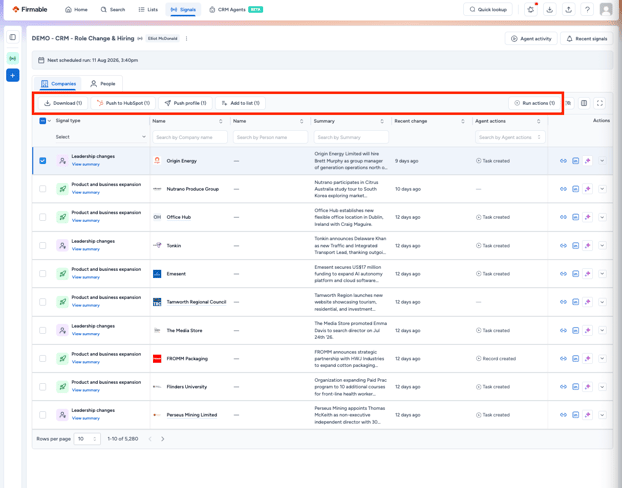Click LinkedIn icon in Origin Energy row
This screenshot has width=622, height=488.
pos(576,161)
